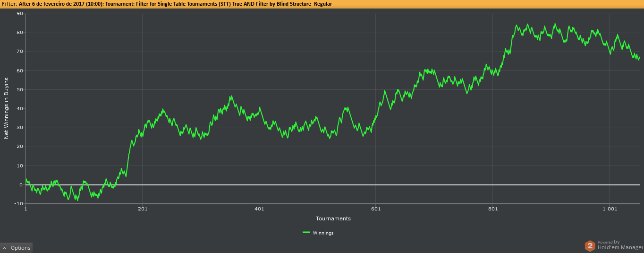Viewport: 644px width, 253px height.
Task: Click the y-axis label 50
Action: pyautogui.click(x=20, y=89)
